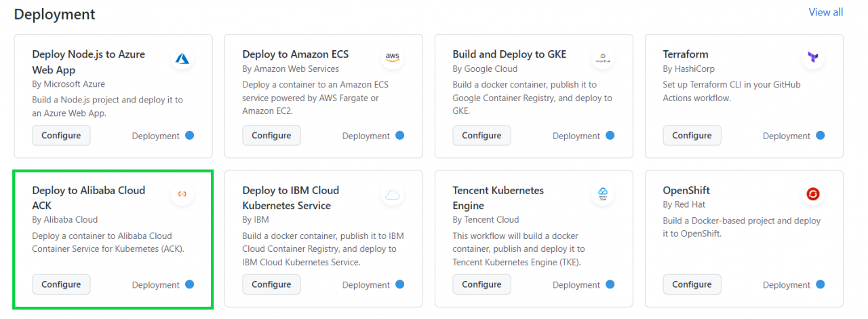
Task: Click title Deploy Node.js to Azure Web App
Action: 88,62
